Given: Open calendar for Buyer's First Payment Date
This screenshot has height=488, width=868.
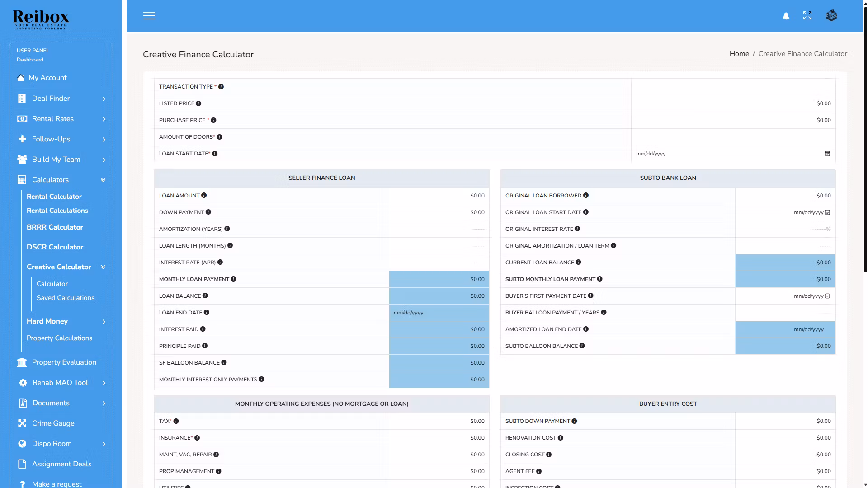Looking at the screenshot, I should pos(827,296).
